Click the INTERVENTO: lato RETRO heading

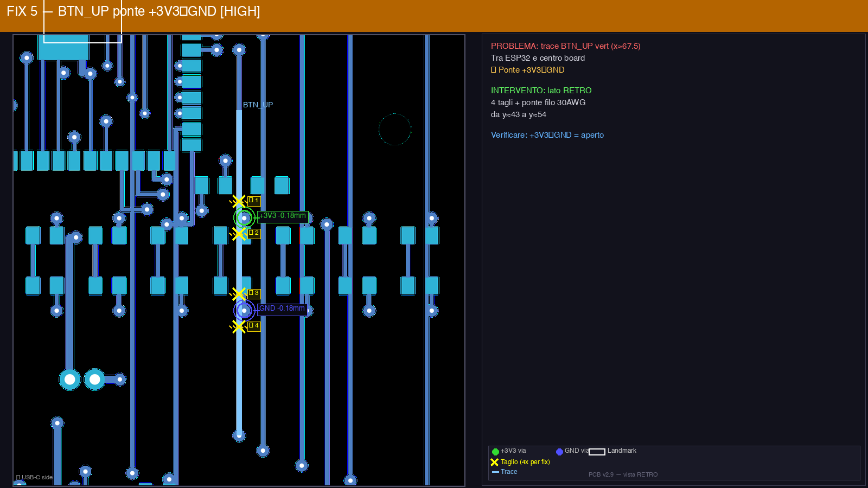(541, 91)
